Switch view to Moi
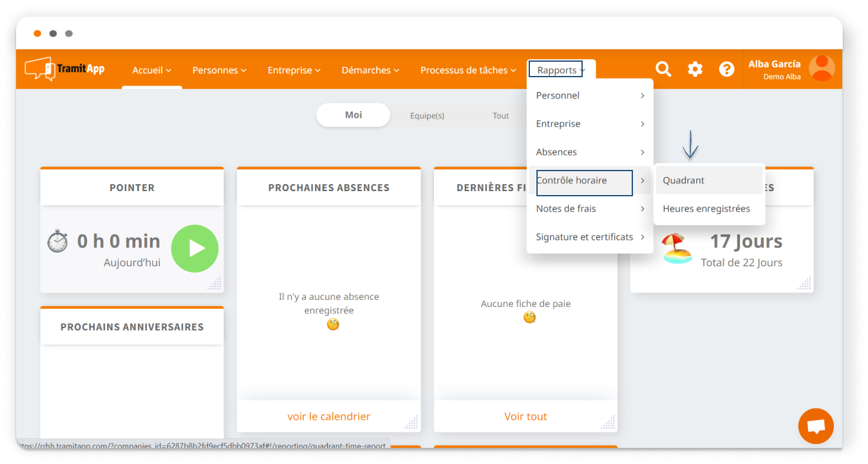The width and height of the screenshot is (868, 464). 353,115
